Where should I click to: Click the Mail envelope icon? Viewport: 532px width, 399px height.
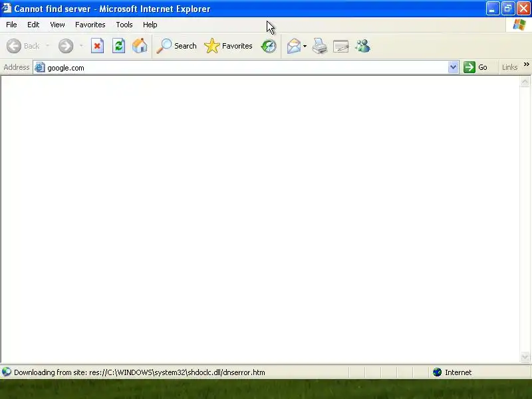(293, 46)
